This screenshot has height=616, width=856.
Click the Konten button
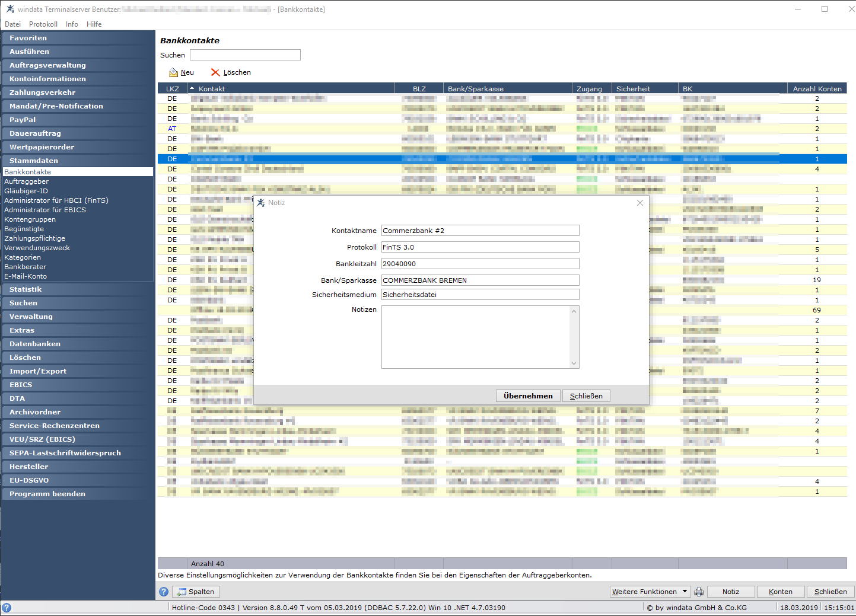781,592
